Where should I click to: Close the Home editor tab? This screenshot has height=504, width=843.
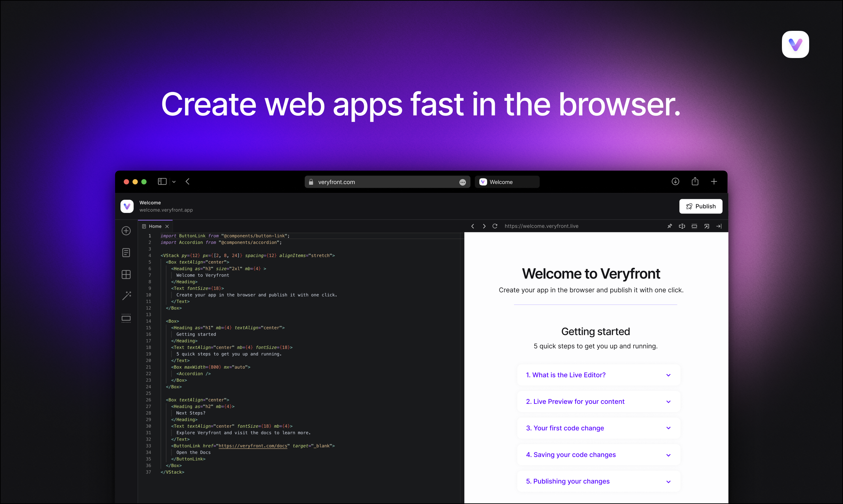[x=167, y=226]
